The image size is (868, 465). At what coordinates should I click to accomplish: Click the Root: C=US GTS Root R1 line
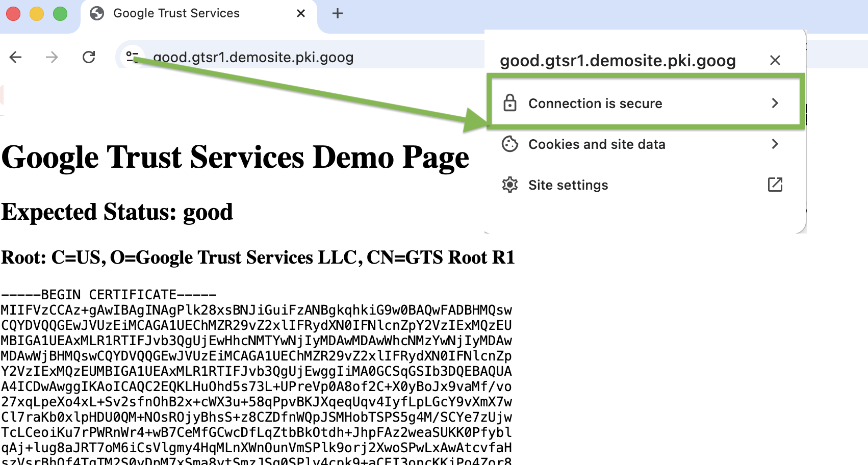[x=258, y=257]
